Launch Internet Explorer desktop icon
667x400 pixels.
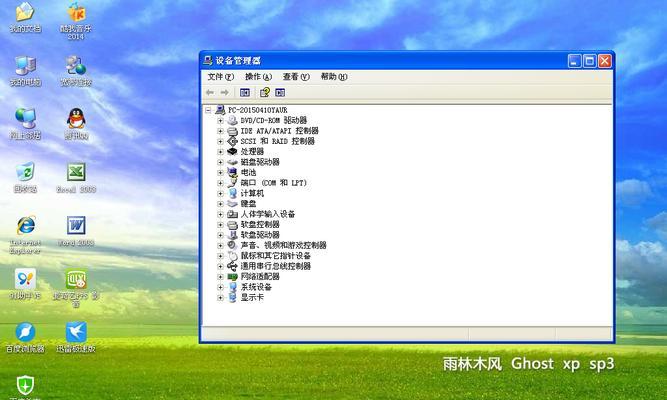(x=25, y=235)
